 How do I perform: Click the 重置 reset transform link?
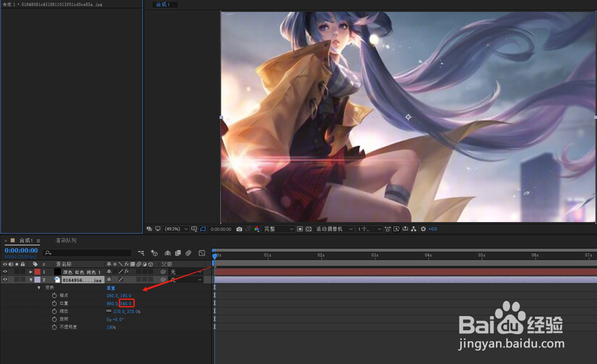point(111,288)
